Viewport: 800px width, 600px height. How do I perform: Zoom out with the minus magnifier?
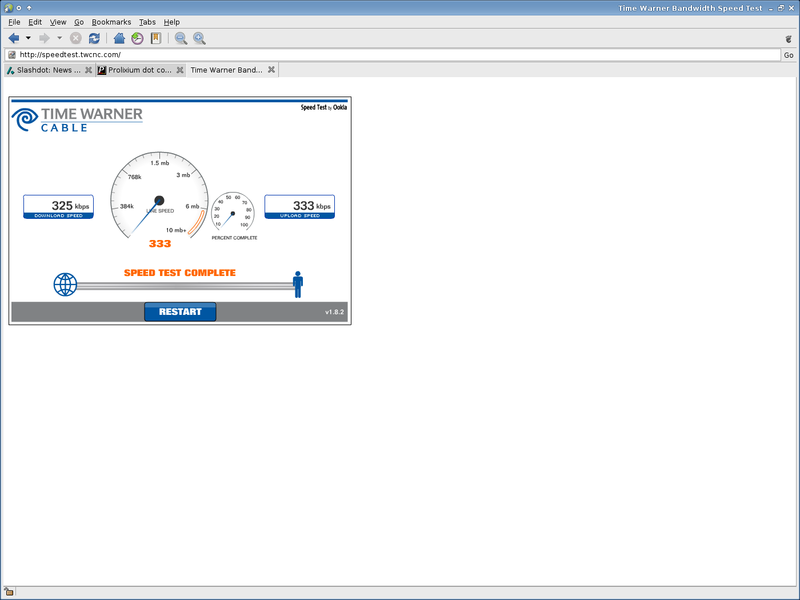click(181, 38)
